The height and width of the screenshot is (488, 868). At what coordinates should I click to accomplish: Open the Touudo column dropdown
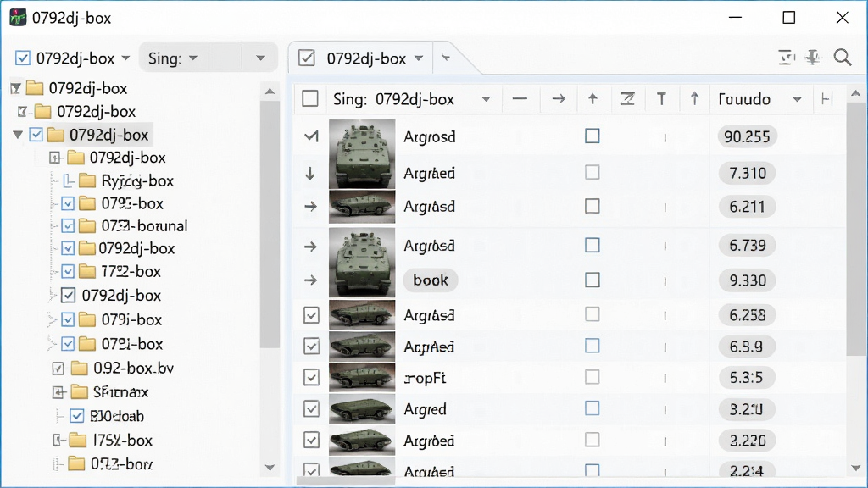point(797,100)
